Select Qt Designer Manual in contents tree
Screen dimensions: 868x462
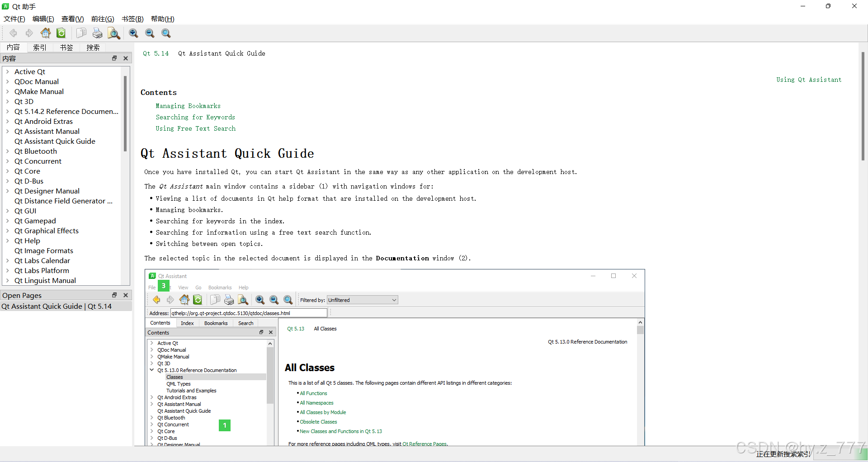(47, 191)
